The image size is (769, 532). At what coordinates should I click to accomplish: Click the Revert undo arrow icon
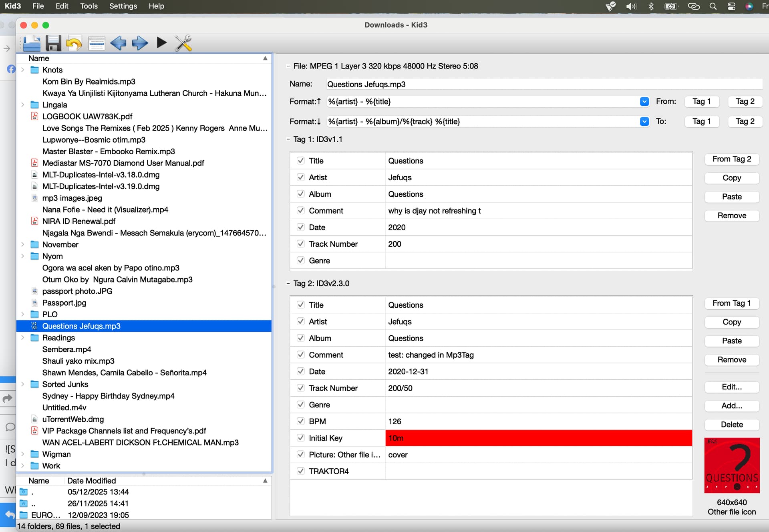tap(74, 43)
